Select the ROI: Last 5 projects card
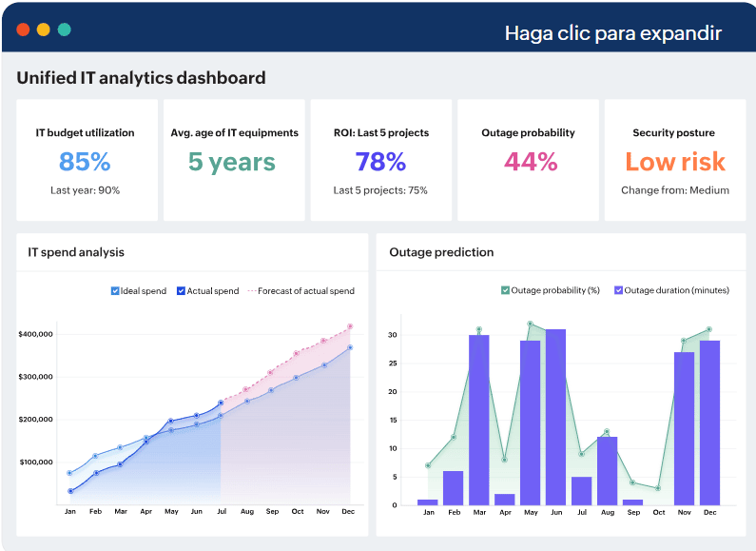 [x=381, y=160]
